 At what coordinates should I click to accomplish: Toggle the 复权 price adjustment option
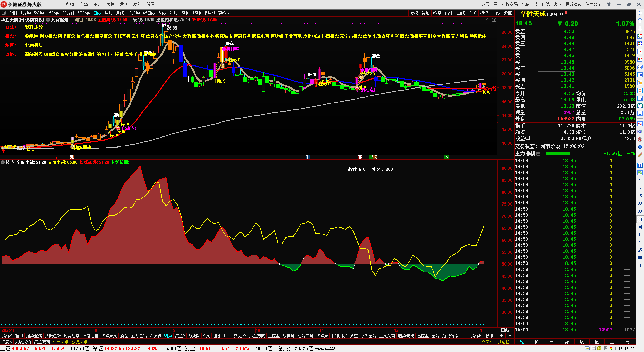point(414,13)
